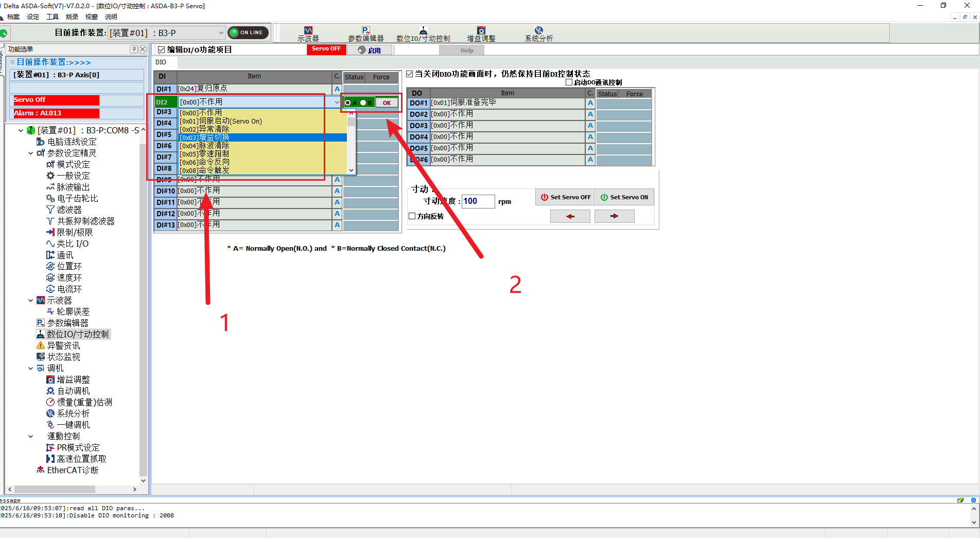Open the 目前操作装置 device dropdown
This screenshot has width=980, height=538.
221,33
